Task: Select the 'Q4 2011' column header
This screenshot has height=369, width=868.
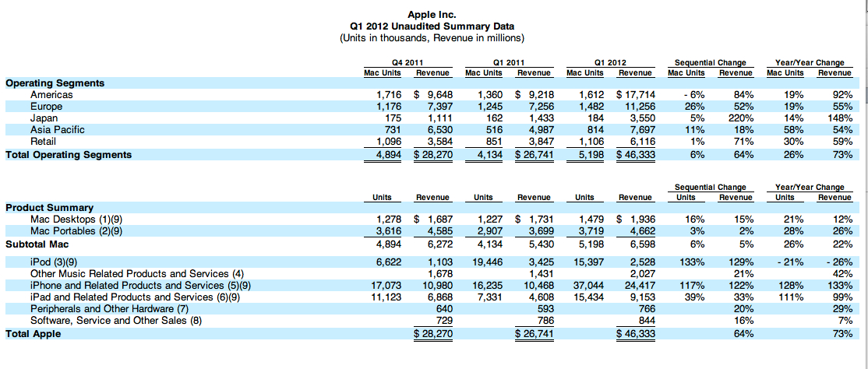Action: point(407,62)
